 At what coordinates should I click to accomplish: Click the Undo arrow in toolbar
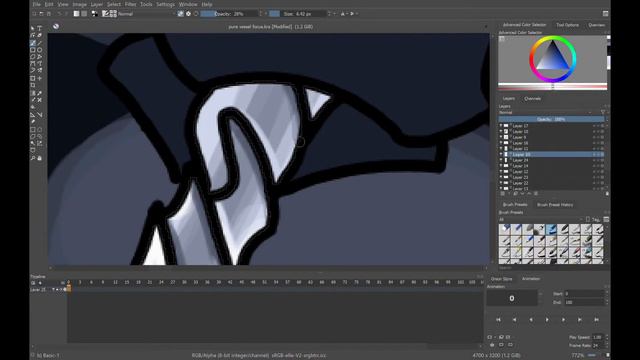(59, 14)
